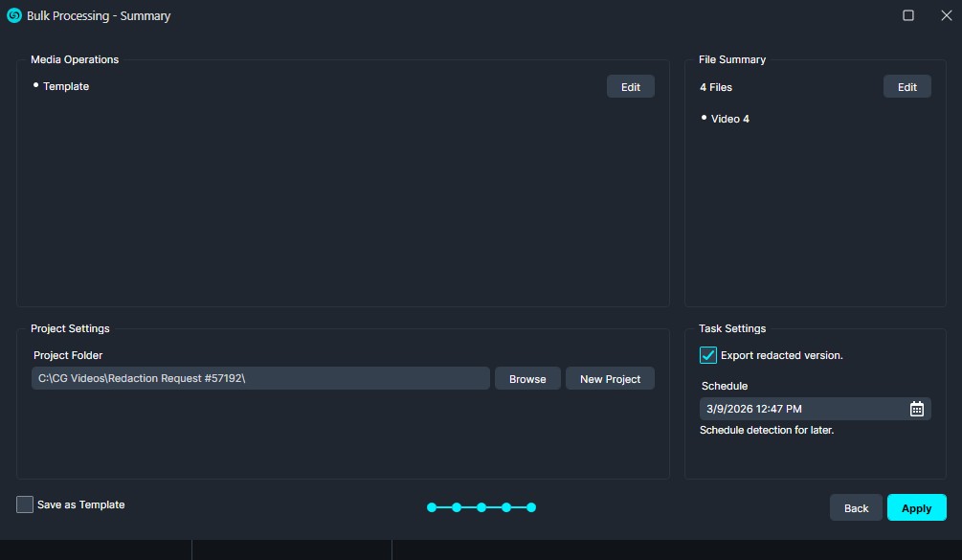The height and width of the screenshot is (560, 962).
Task: Click the Schedule date and time field
Action: pos(802,409)
